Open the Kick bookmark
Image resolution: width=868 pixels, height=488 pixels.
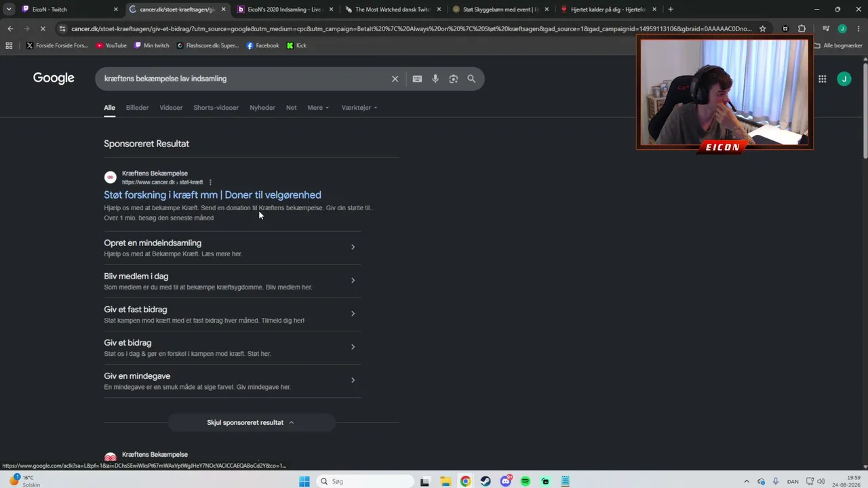[296, 45]
